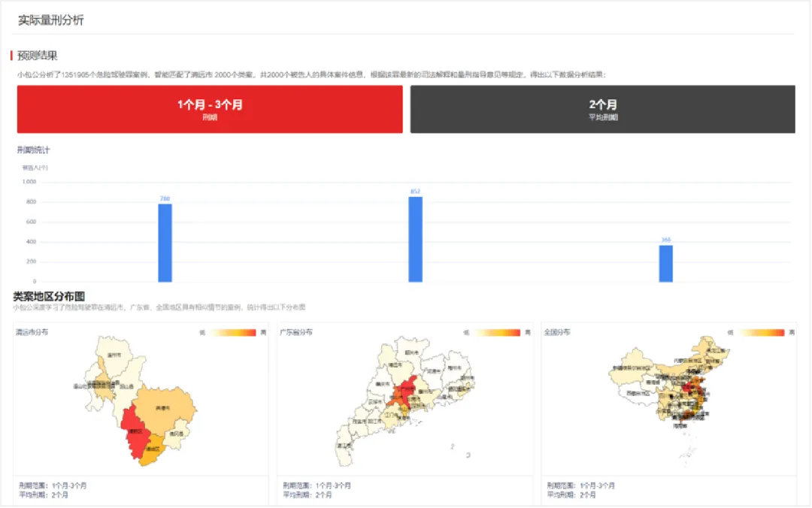Click the dark 2个月 average sentence card

coord(602,109)
